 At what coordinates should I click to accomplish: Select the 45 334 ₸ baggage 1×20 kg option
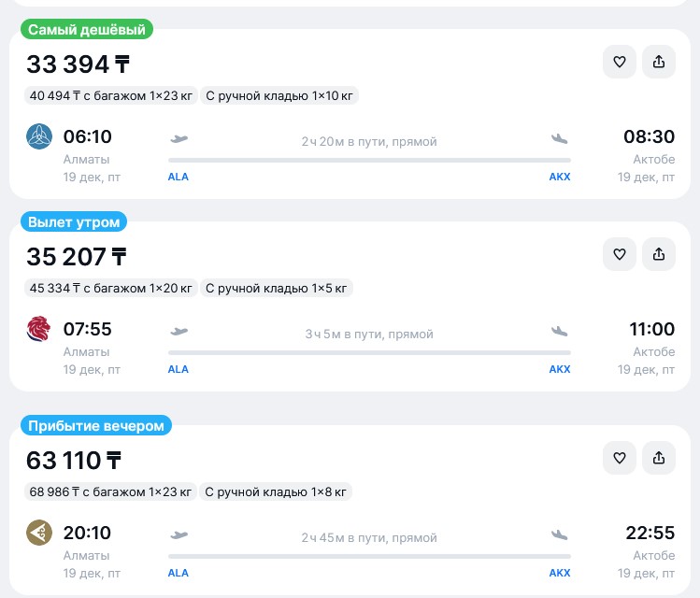111,288
